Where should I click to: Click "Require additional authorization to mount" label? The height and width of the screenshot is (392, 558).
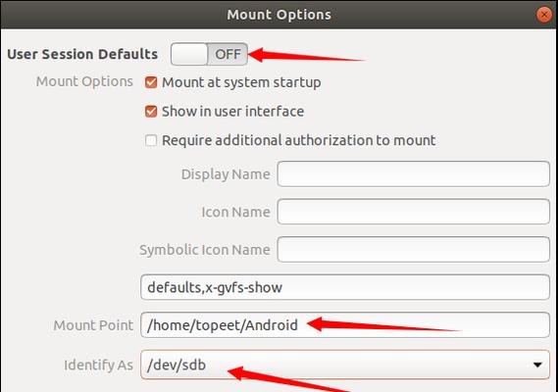pos(298,140)
